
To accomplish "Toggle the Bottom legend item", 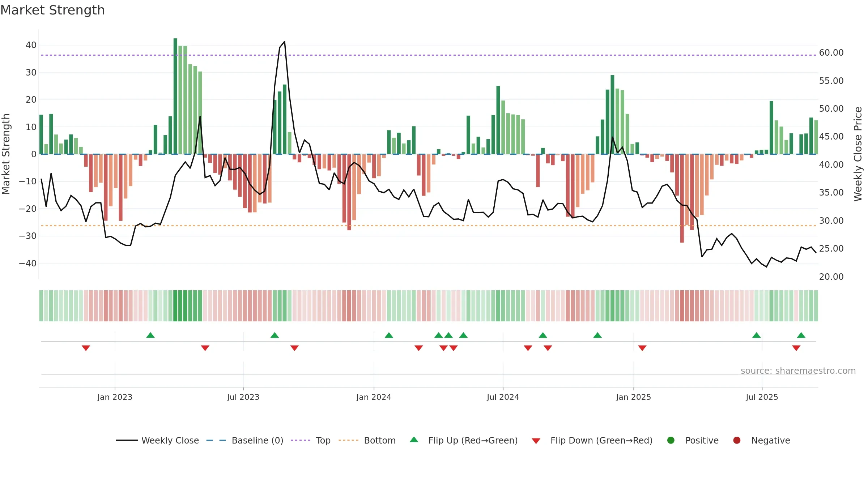I will 367,440.
